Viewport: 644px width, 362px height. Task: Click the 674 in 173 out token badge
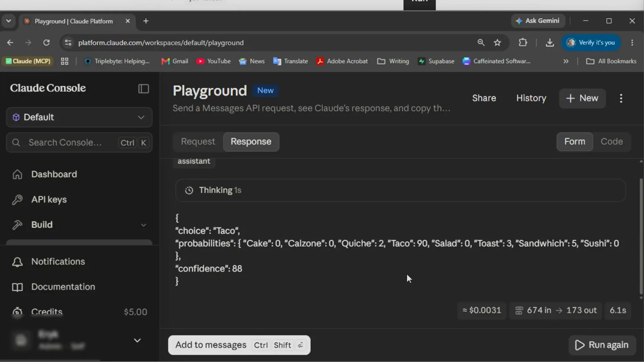tap(555, 311)
